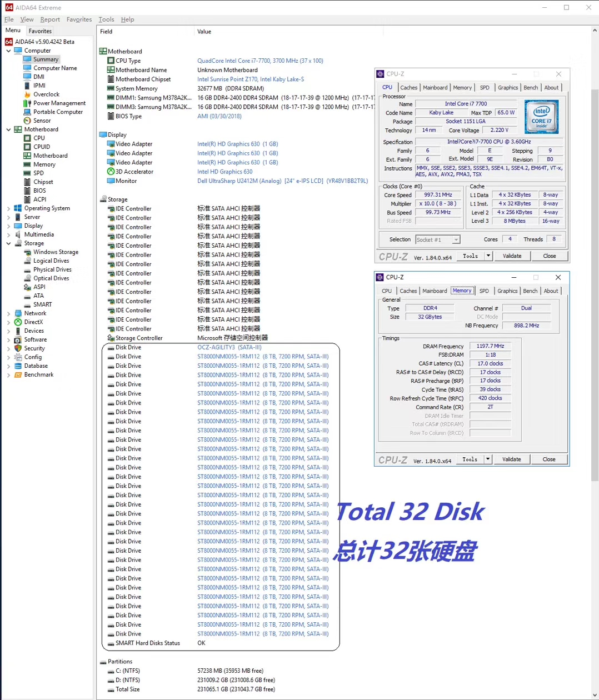Click the DirectX icon in tree
Viewport: 599px width, 700px height.
coord(18,322)
